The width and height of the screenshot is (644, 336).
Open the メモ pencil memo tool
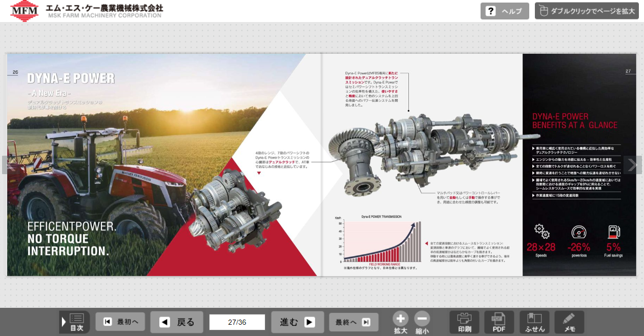(x=569, y=322)
